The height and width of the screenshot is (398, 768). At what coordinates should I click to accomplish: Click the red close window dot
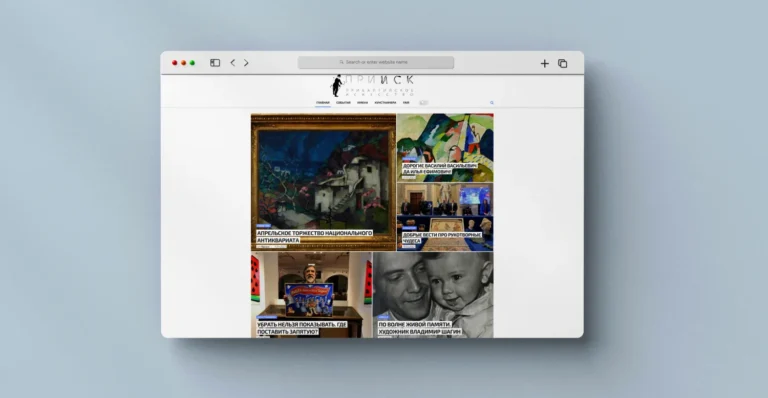pos(174,63)
